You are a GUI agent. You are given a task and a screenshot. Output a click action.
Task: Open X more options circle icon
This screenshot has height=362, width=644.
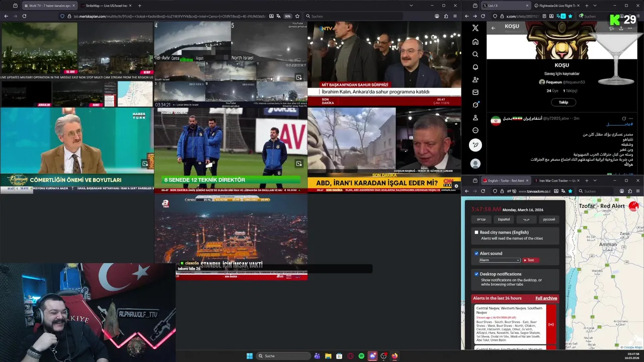coord(475,130)
